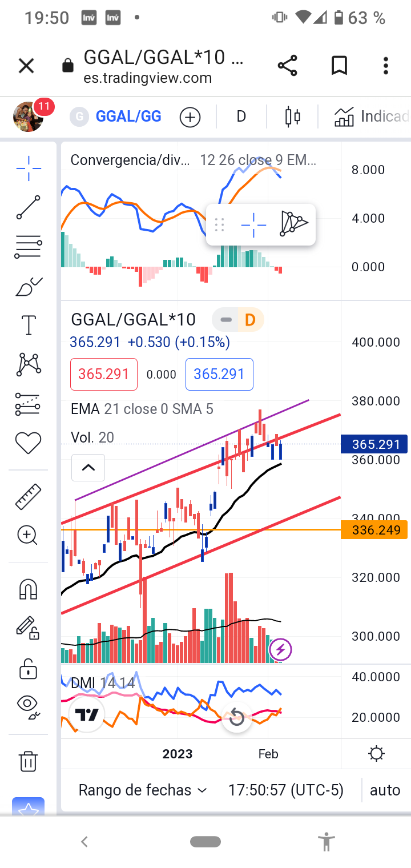The height and width of the screenshot is (868, 411).
Task: Add symbol with plus circle button
Action: [x=190, y=117]
